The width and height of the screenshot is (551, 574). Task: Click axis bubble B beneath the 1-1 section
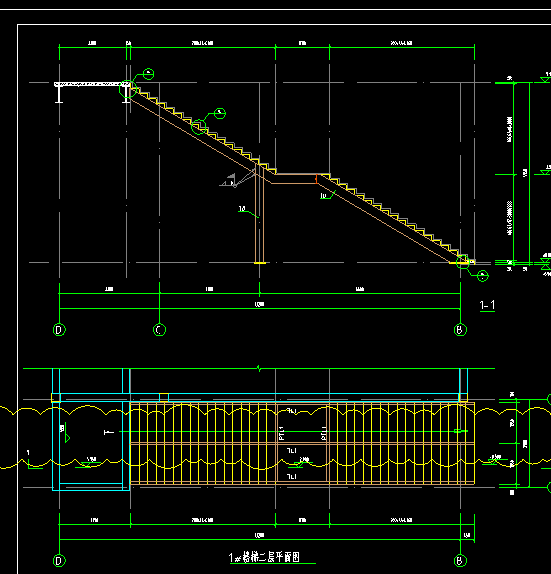point(460,330)
